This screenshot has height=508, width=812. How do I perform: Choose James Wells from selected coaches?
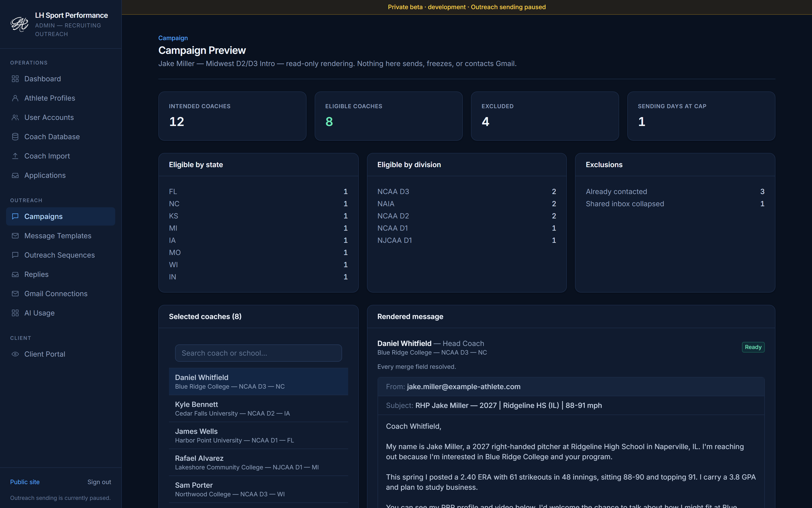(x=258, y=435)
